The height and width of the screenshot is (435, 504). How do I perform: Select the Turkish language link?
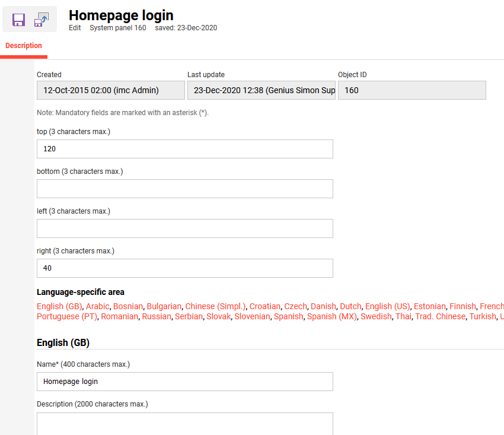pos(483,316)
